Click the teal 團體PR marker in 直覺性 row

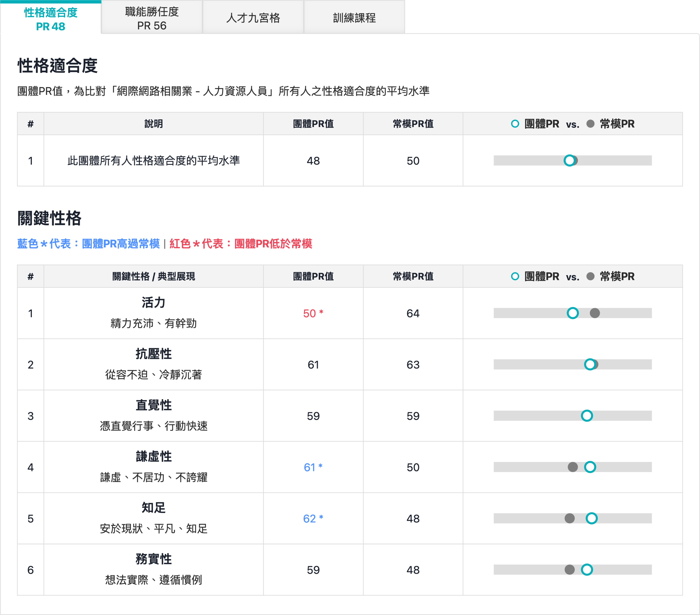click(x=587, y=416)
